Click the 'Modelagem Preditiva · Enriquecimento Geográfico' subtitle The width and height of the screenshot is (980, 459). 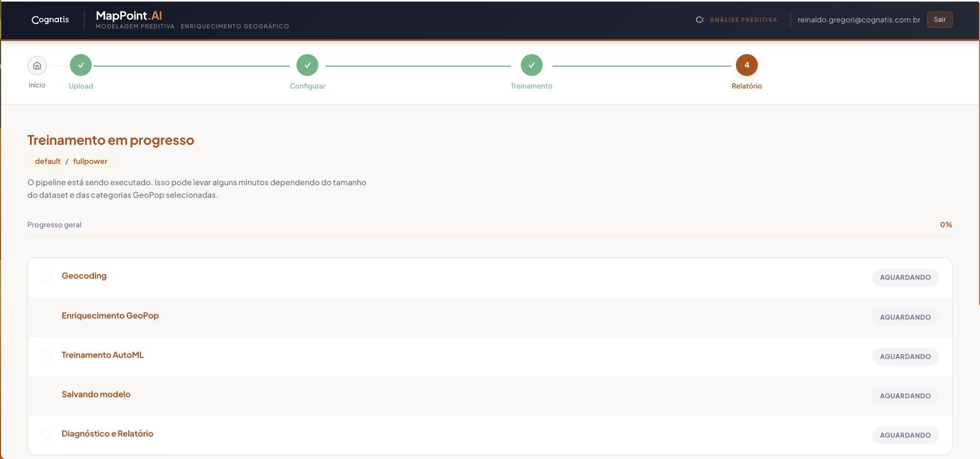point(192,26)
